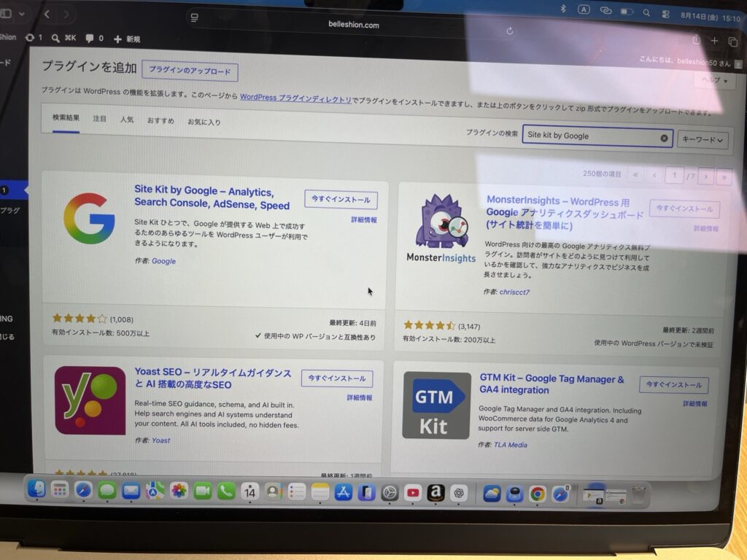The height and width of the screenshot is (560, 747).
Task: Click the browser share icon
Action: [x=696, y=41]
